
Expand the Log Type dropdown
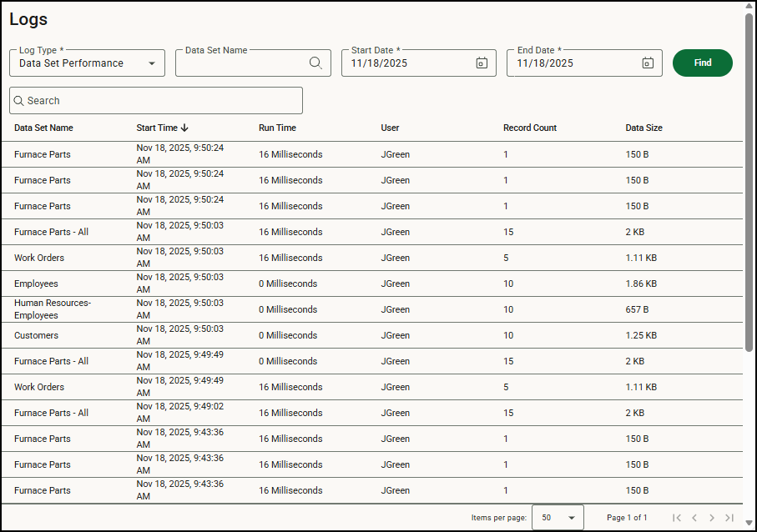151,63
